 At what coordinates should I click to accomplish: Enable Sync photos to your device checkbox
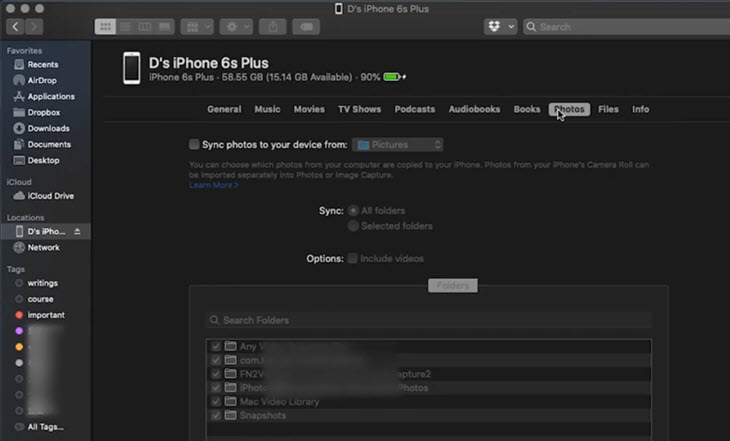tap(194, 144)
